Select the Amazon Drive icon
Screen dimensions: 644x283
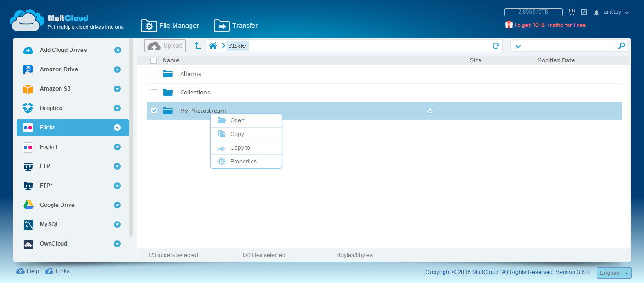click(28, 69)
